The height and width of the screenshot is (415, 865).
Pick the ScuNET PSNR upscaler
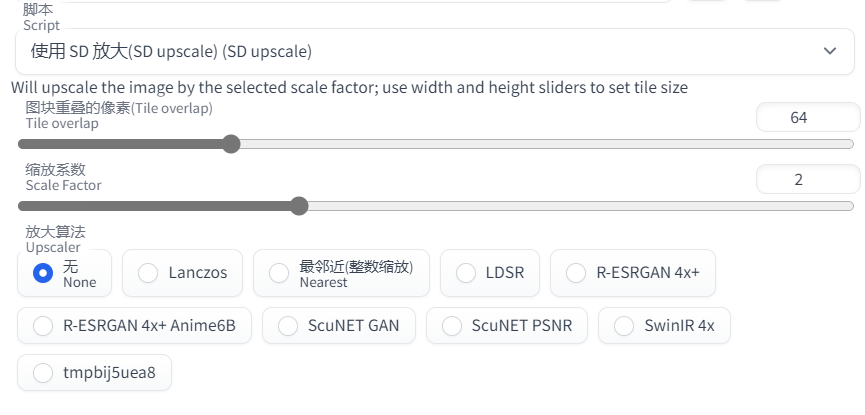(x=452, y=326)
